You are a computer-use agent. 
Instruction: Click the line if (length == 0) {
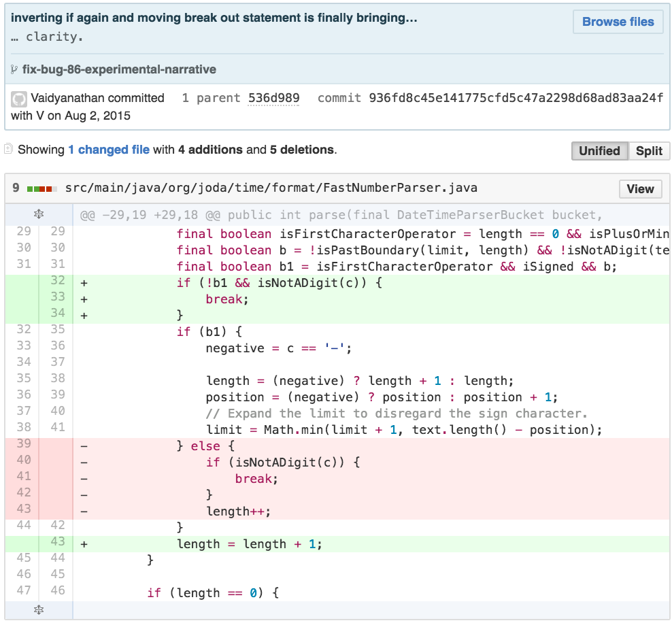pos(213,593)
